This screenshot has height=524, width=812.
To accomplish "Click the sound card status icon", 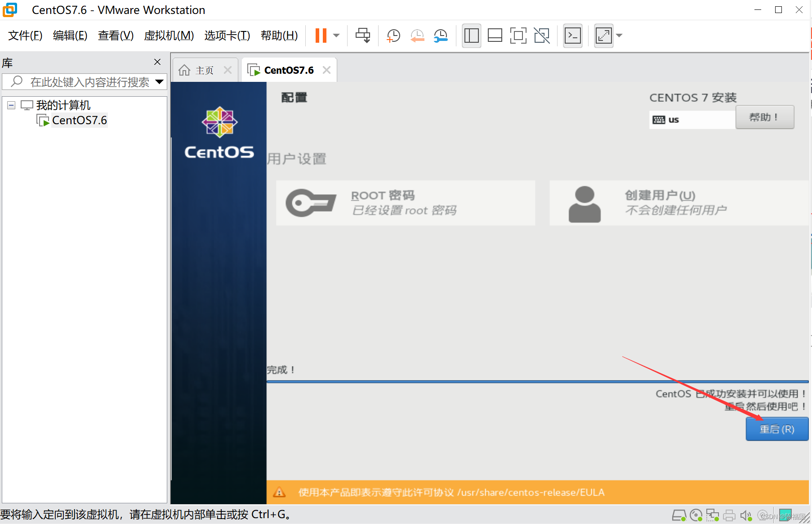I will click(746, 515).
